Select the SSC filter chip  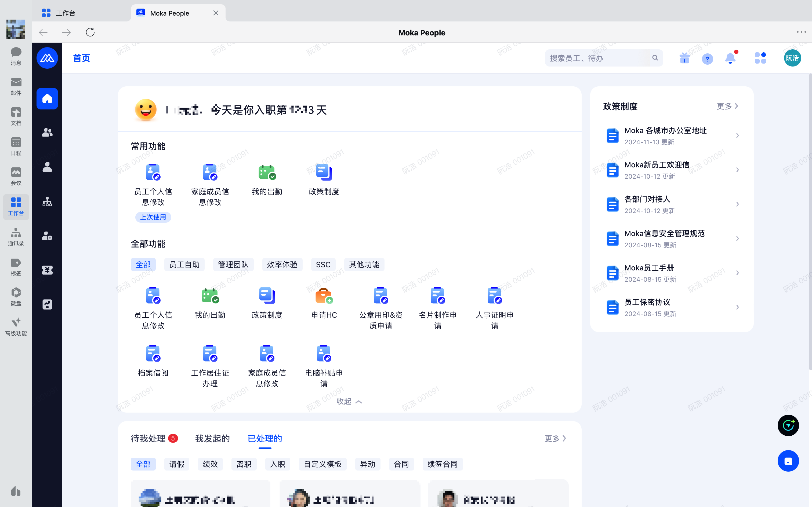coord(323,264)
